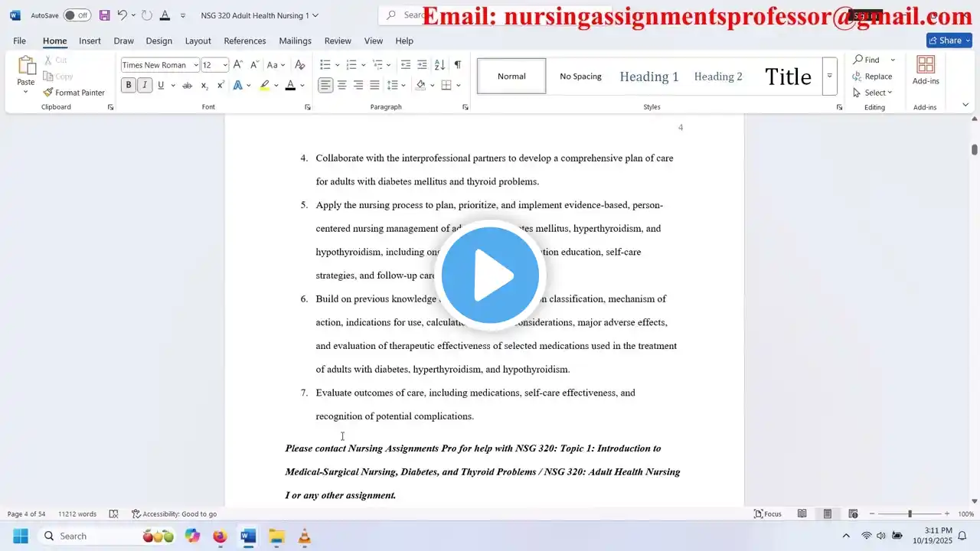Viewport: 980px width, 551px height.
Task: Increase paragraph indent
Action: pos(423,65)
